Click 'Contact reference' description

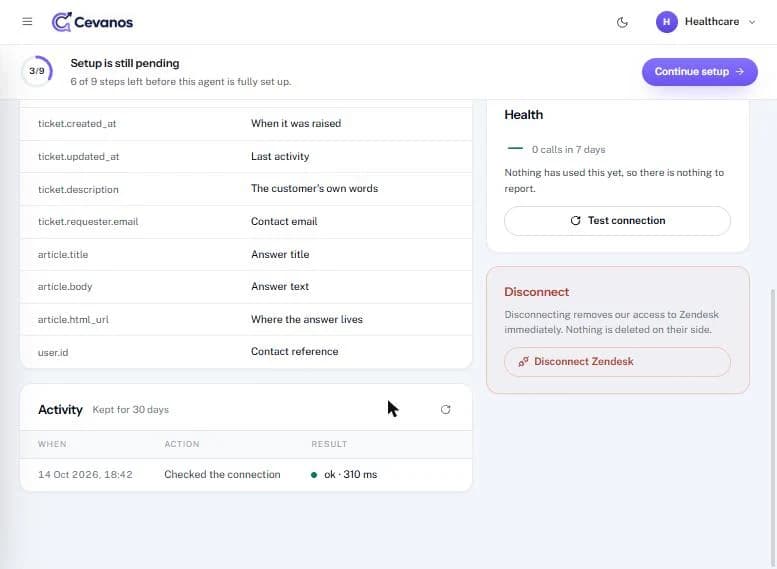click(x=294, y=351)
